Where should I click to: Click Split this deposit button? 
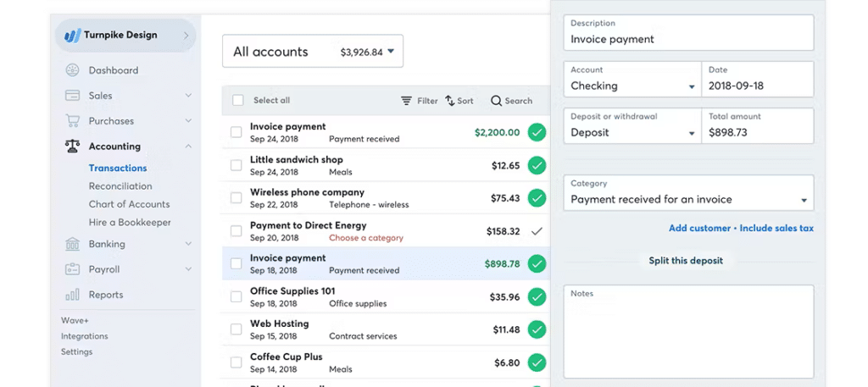click(686, 260)
